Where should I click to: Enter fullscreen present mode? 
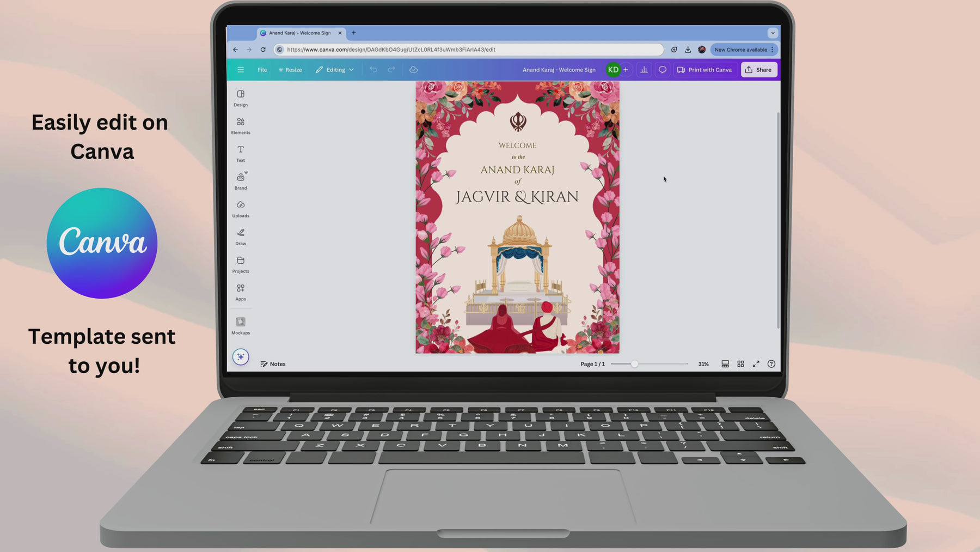pos(756,364)
